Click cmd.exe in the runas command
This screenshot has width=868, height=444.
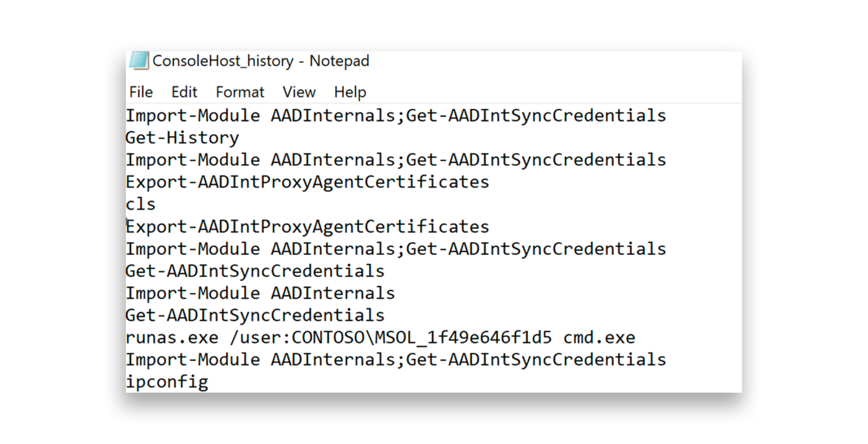coord(599,338)
